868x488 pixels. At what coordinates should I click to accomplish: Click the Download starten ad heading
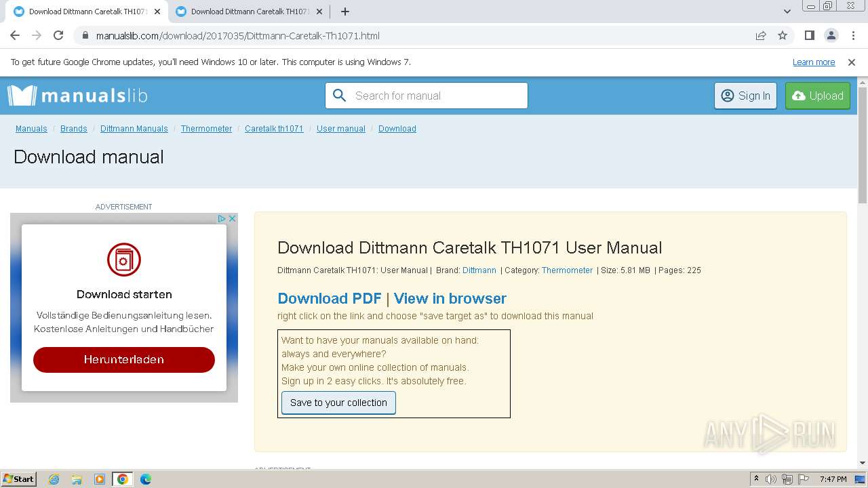(x=124, y=294)
